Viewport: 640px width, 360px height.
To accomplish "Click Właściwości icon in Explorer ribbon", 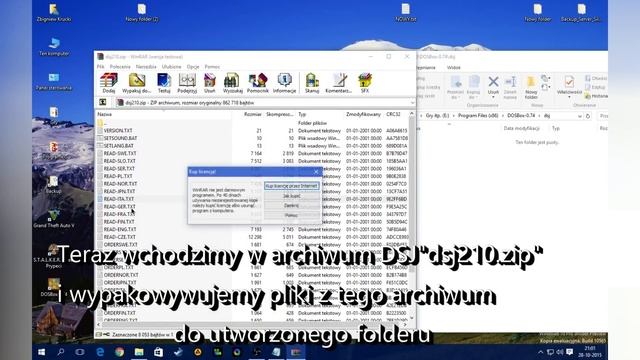I will coord(569,82).
